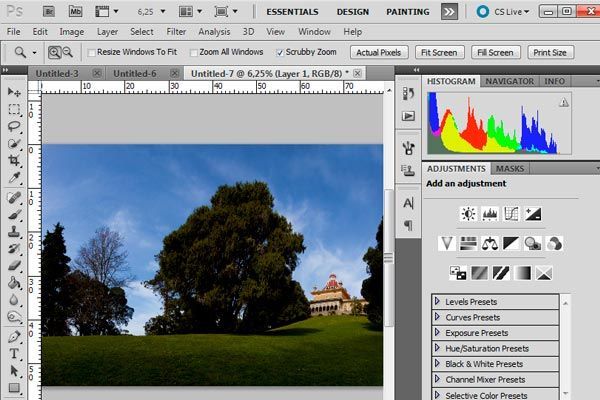The image size is (600, 400).
Task: Disable the Scrubby Zoom checkbox
Action: click(279, 52)
